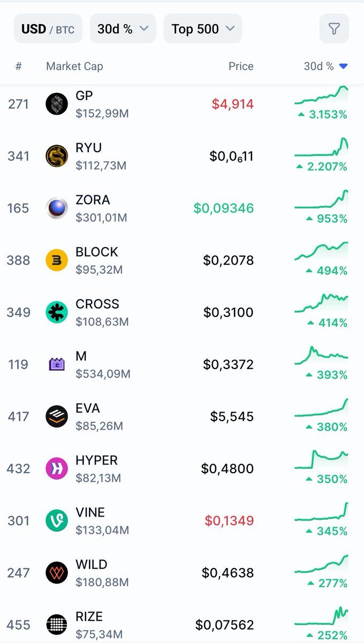This screenshot has width=364, height=643.
Task: Expand the 30d % timeframe dropdown
Action: click(123, 28)
